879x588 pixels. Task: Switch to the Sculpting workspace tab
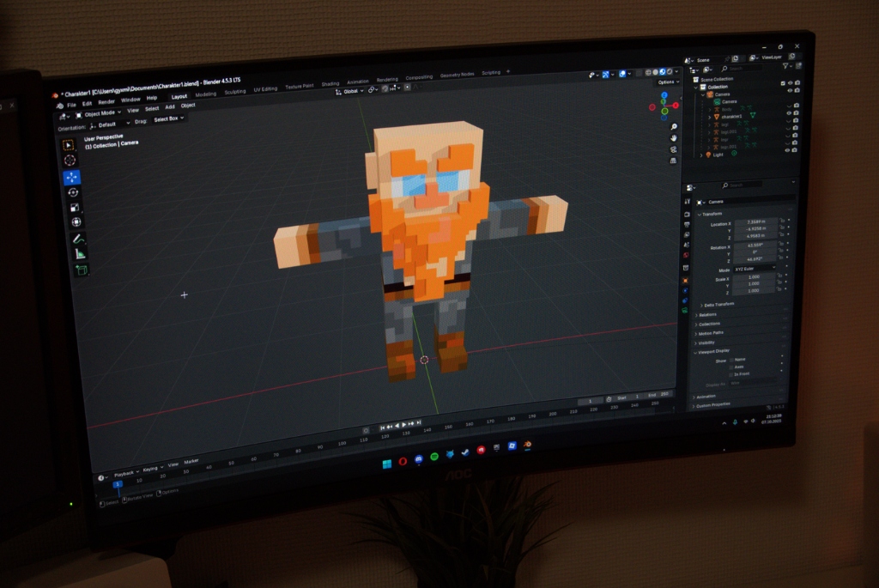tap(235, 91)
